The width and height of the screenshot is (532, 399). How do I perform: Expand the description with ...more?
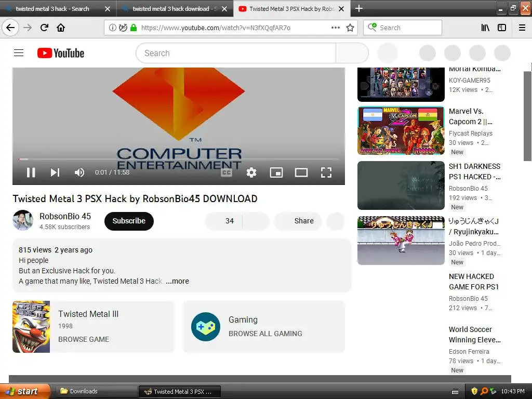coord(177,281)
